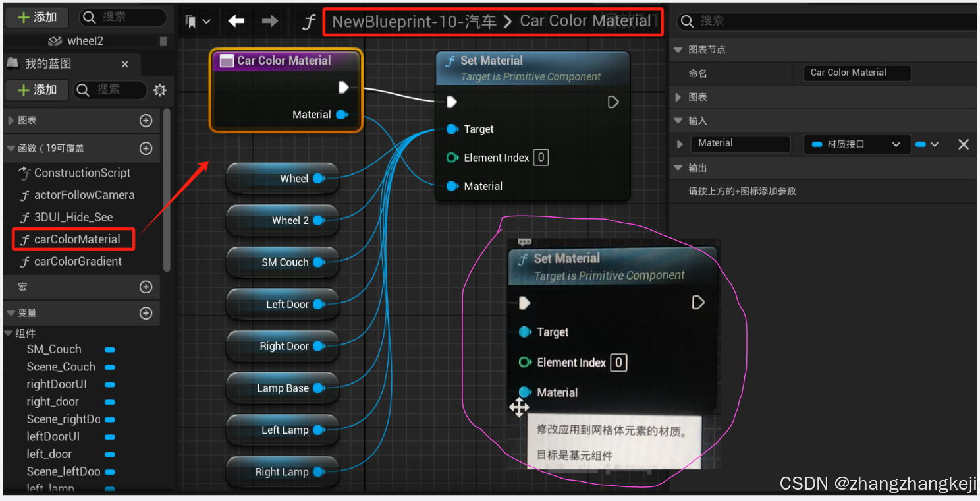Focus the details panel search field
The image size is (980, 501).
pos(827,21)
